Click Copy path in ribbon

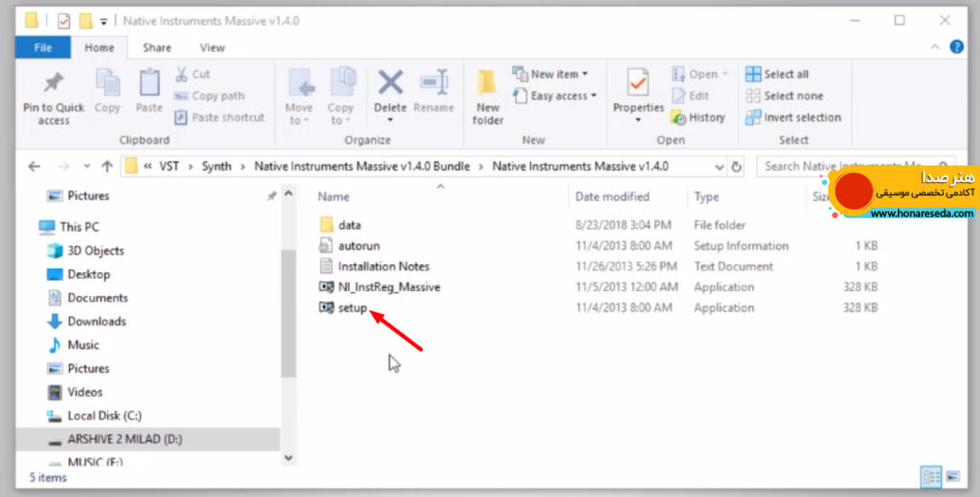point(210,96)
